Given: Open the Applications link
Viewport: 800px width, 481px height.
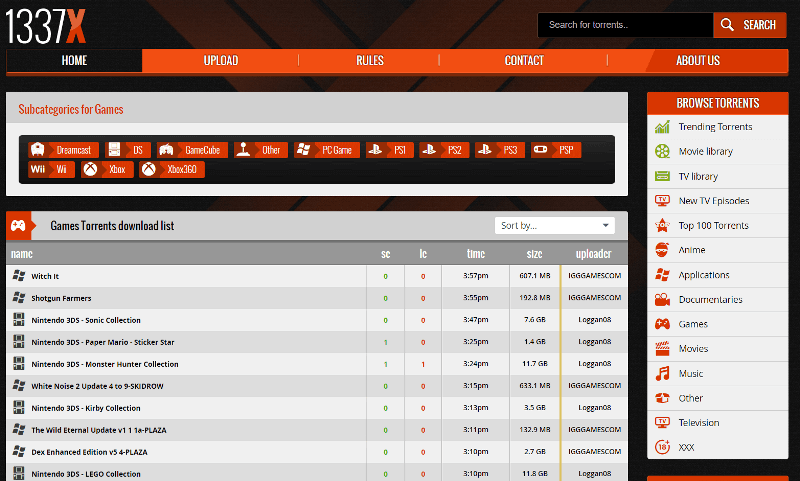Looking at the screenshot, I should click(x=704, y=275).
